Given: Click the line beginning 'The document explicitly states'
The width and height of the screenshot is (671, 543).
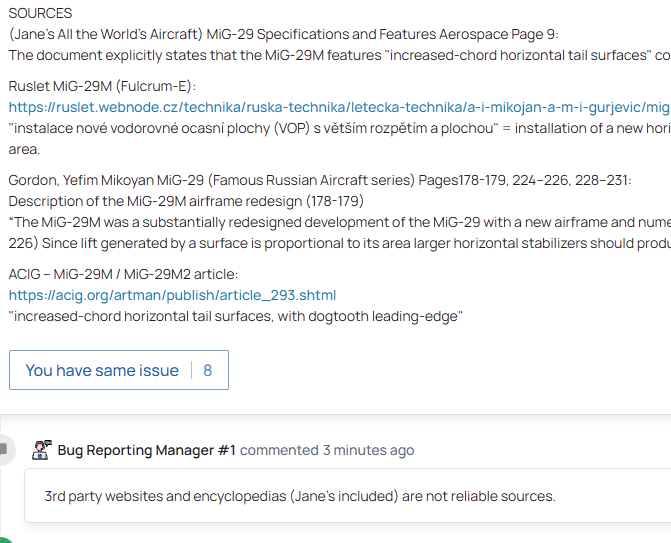Looking at the screenshot, I should 340,55.
